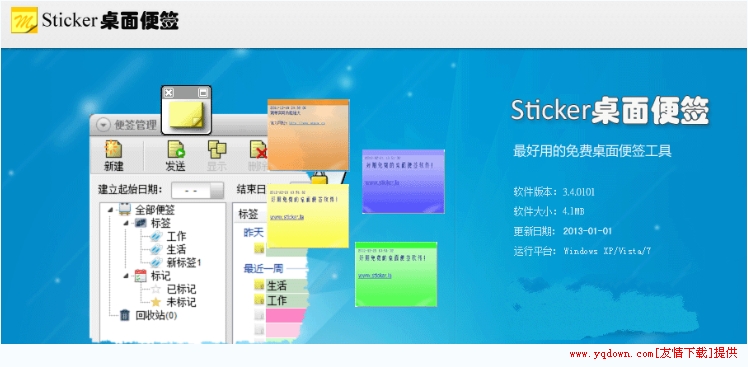Image resolution: width=748 pixels, height=367 pixels.
Task: Click the large Sticker桌面便签 banner title
Action: click(x=609, y=111)
